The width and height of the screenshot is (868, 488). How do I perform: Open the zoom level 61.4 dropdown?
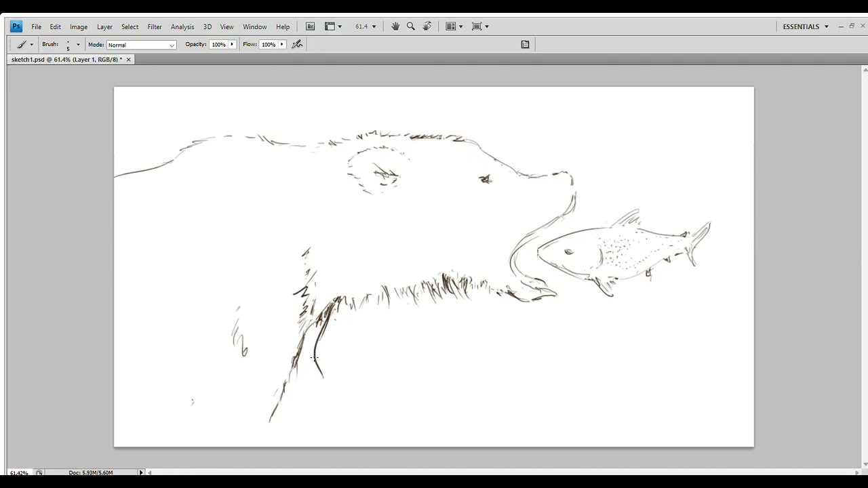(374, 26)
